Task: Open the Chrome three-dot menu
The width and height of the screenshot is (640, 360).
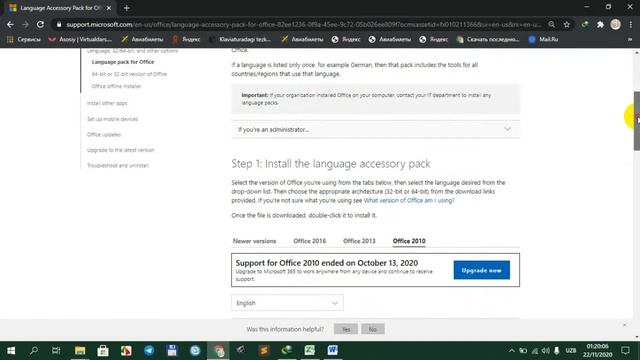Action: [x=631, y=24]
